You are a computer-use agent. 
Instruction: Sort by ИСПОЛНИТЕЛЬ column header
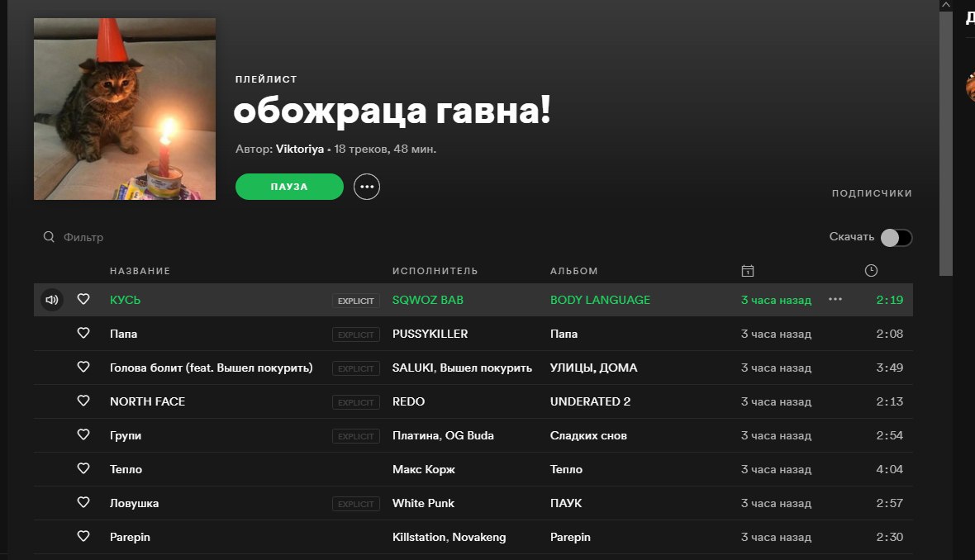pyautogui.click(x=435, y=271)
